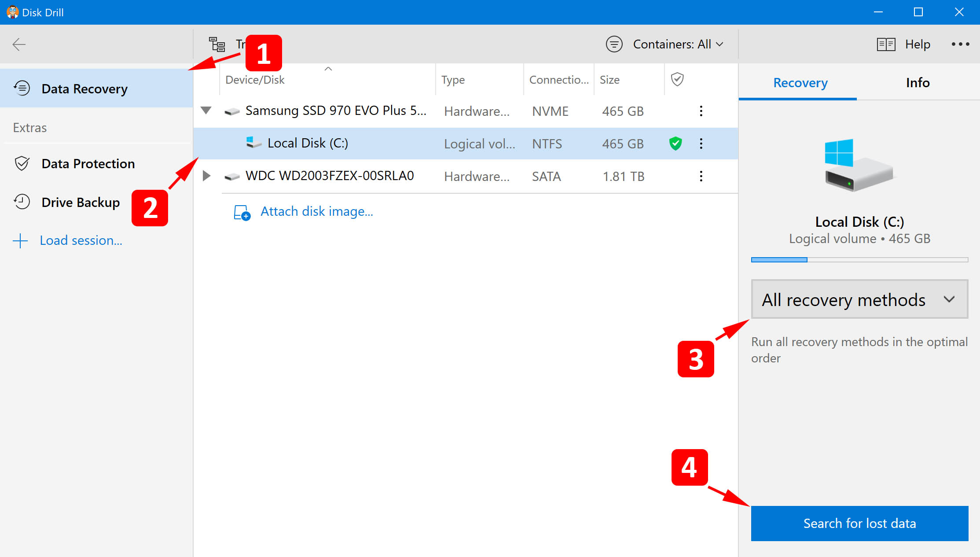Open Help
This screenshot has height=557, width=980.
pyautogui.click(x=918, y=44)
